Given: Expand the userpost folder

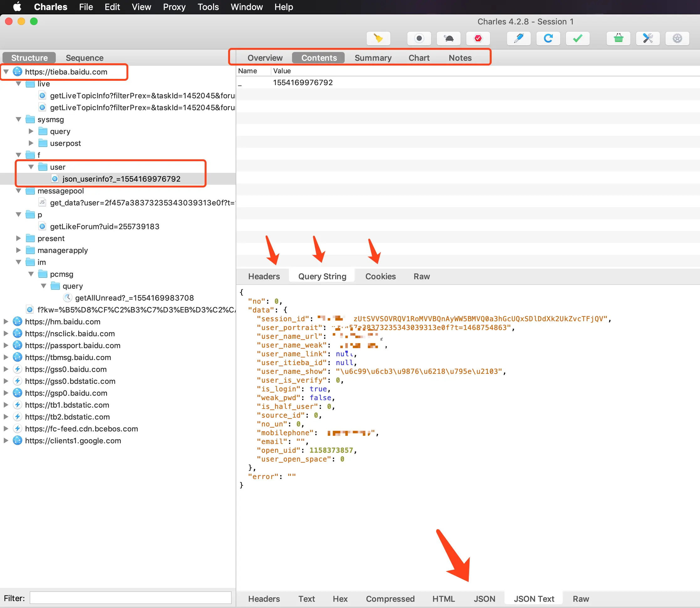Looking at the screenshot, I should click(x=31, y=143).
